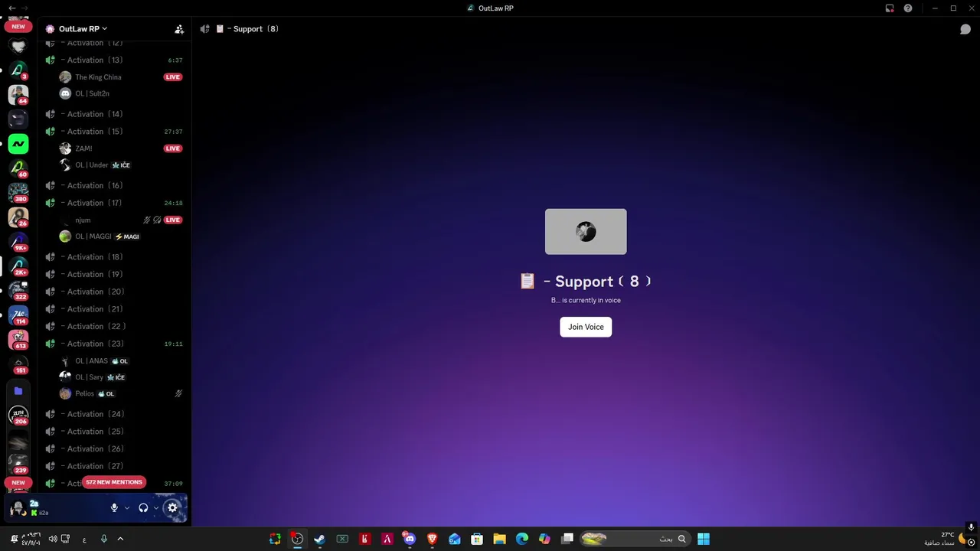Open the server with 114 badge
The image size is (980, 551).
click(x=18, y=315)
